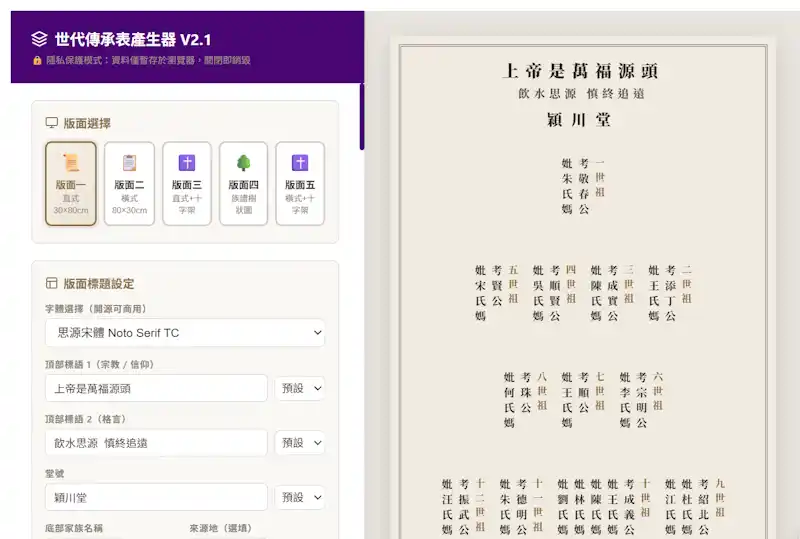
Task: Click the 四世祖 entry in preview
Action: pos(554,293)
